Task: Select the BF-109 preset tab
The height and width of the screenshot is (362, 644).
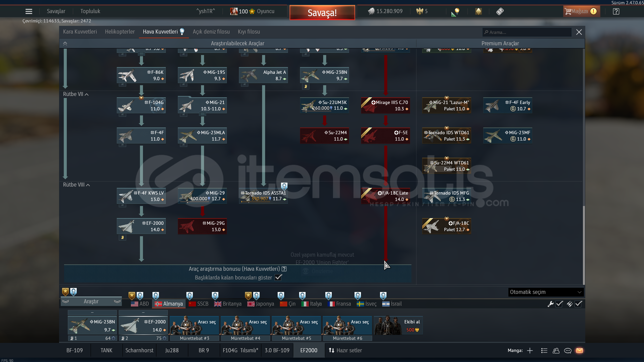Action: click(75, 351)
